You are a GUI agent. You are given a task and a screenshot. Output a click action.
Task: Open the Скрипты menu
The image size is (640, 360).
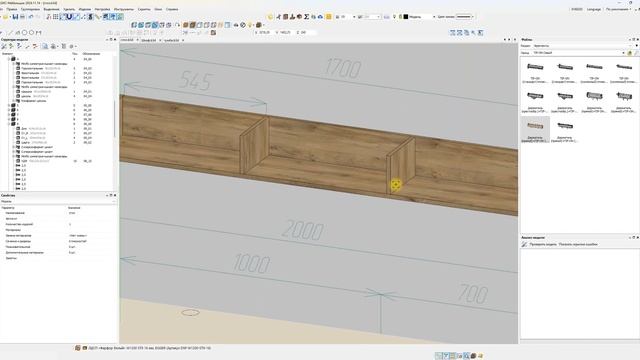pos(144,9)
